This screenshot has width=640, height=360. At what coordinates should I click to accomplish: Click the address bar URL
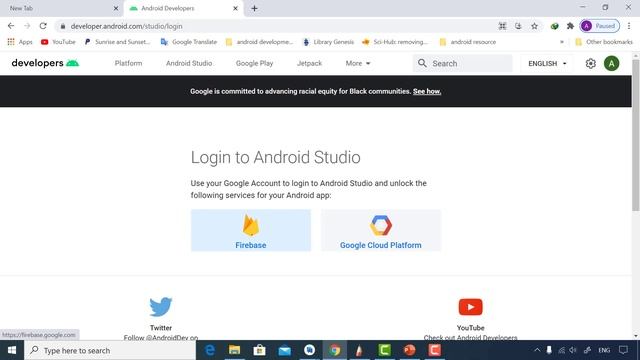pos(127,26)
